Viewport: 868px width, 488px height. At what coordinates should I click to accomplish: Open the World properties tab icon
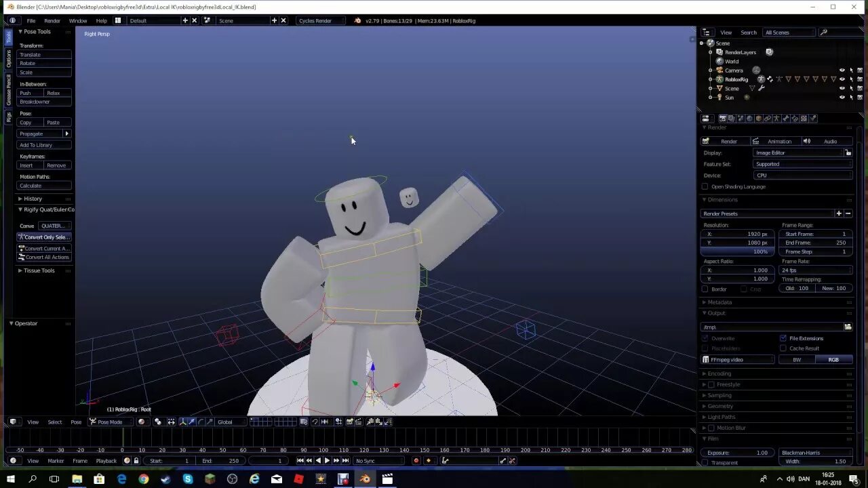pyautogui.click(x=749, y=119)
